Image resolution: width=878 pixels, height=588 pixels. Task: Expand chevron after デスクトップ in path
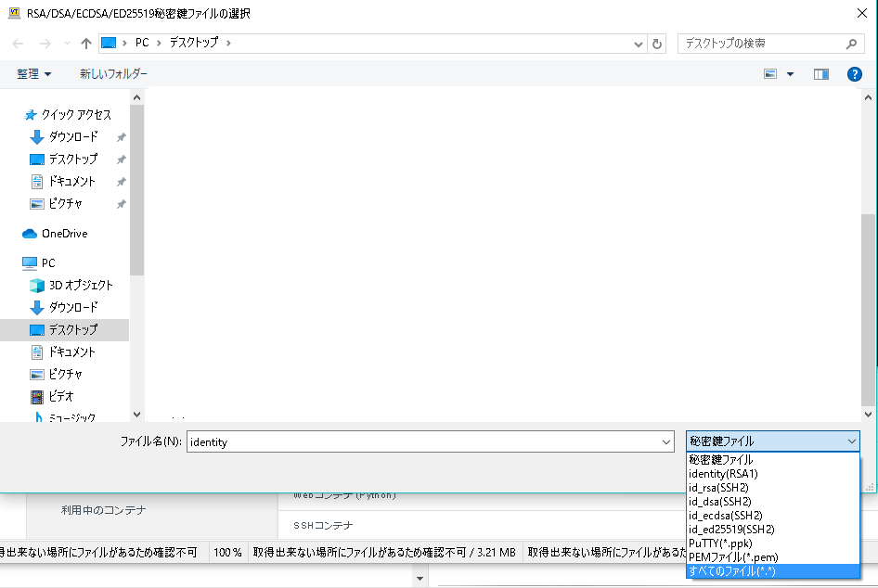click(x=228, y=43)
